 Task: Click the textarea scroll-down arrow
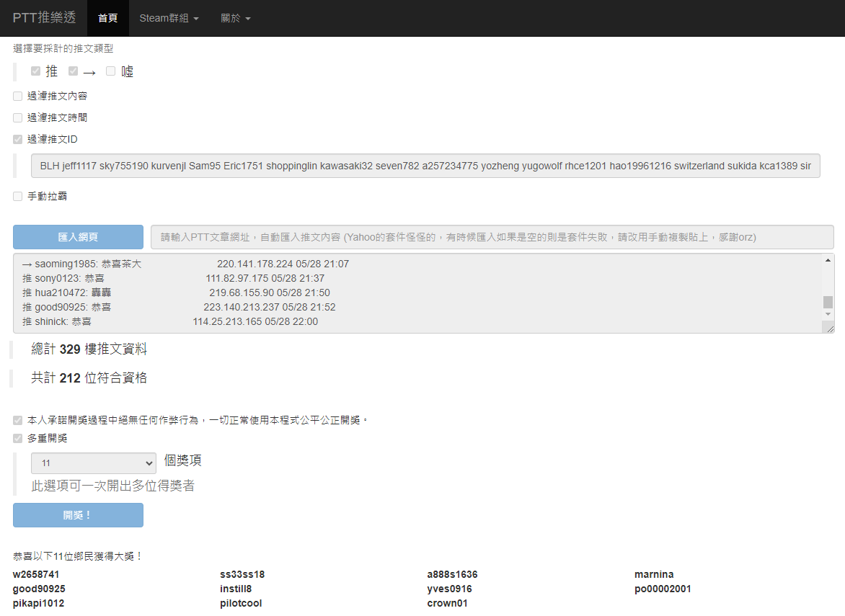[x=828, y=314]
